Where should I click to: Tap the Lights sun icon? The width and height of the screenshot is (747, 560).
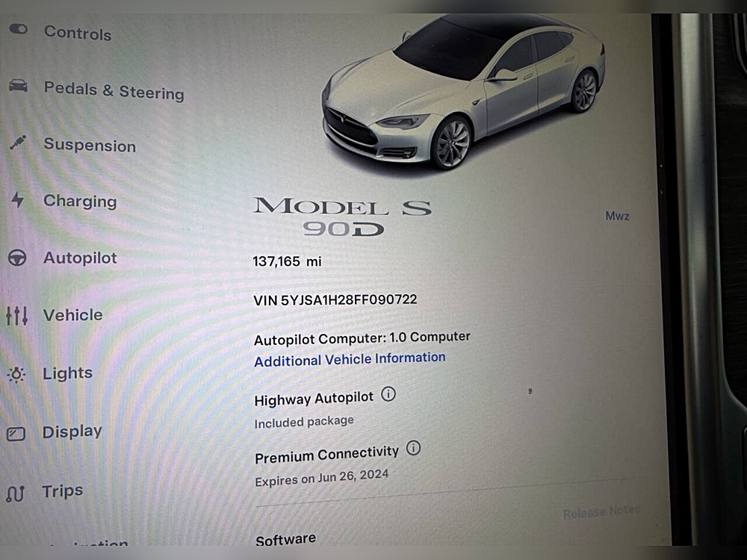point(16,375)
